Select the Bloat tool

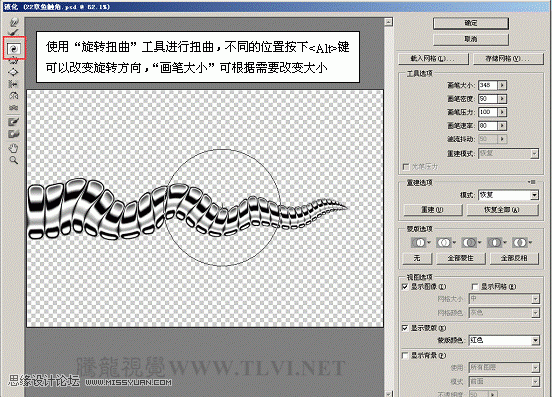[14, 73]
